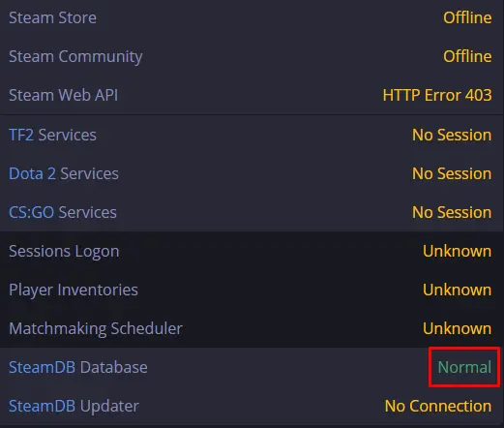Select the Steam Store row label

tap(52, 17)
